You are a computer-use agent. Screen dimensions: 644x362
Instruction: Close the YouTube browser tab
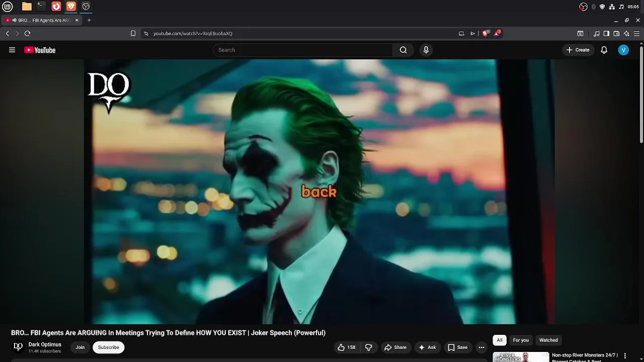77,20
